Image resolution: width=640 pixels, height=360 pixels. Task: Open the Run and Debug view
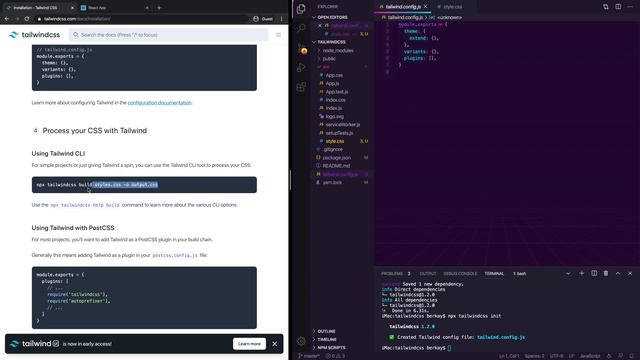point(301,67)
